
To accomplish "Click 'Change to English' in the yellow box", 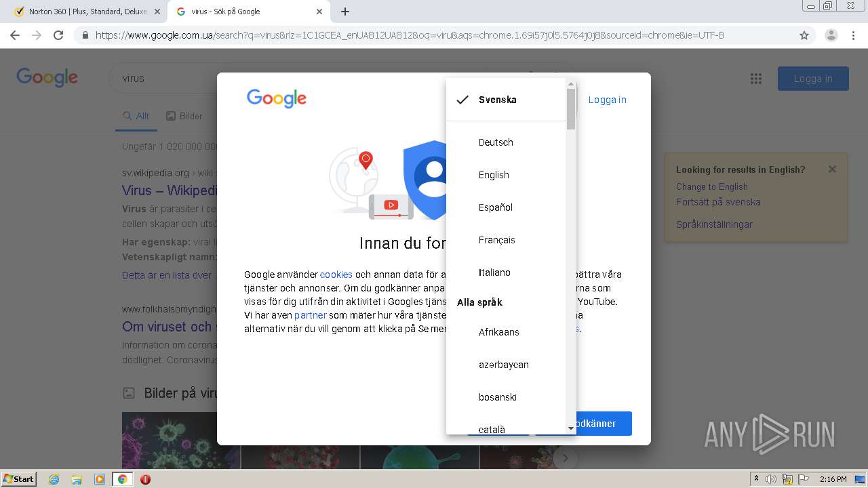I will 712,186.
